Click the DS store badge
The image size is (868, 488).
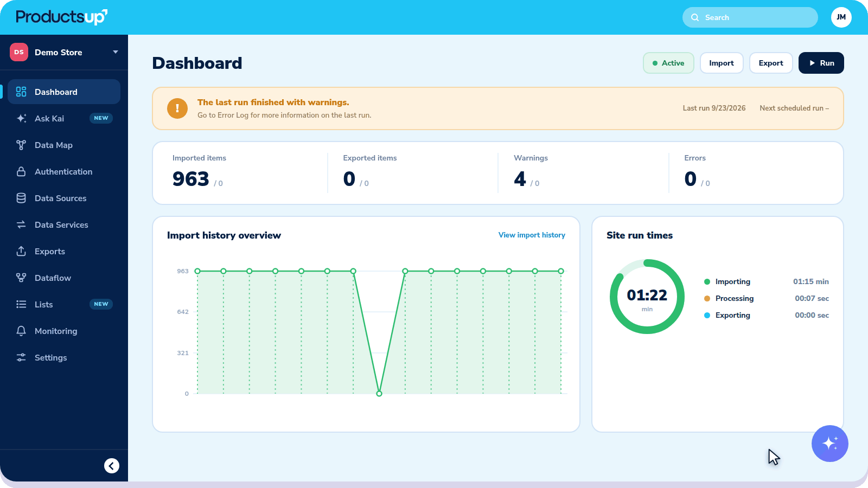[19, 52]
